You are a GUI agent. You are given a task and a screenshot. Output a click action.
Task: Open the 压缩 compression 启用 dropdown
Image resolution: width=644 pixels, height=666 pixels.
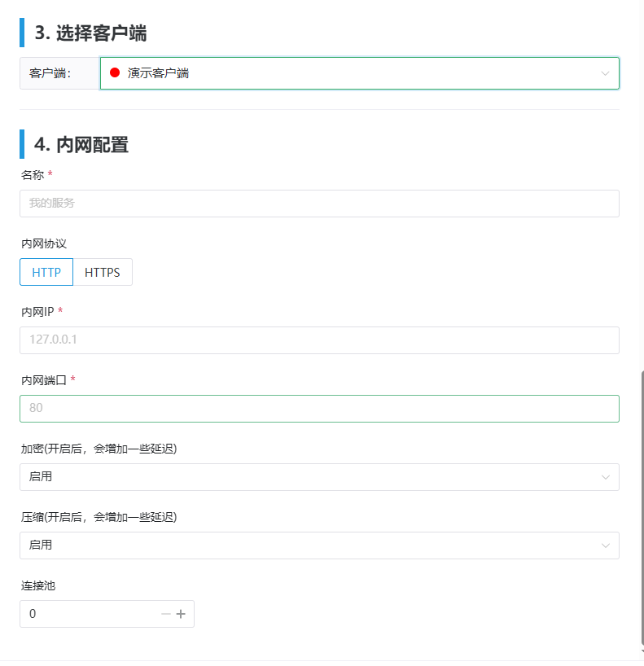coord(318,546)
